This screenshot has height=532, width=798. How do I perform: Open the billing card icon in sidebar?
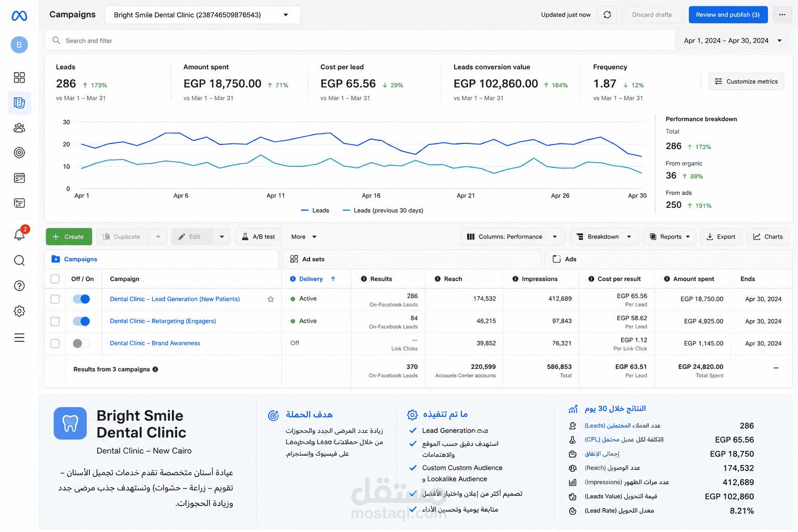click(19, 178)
